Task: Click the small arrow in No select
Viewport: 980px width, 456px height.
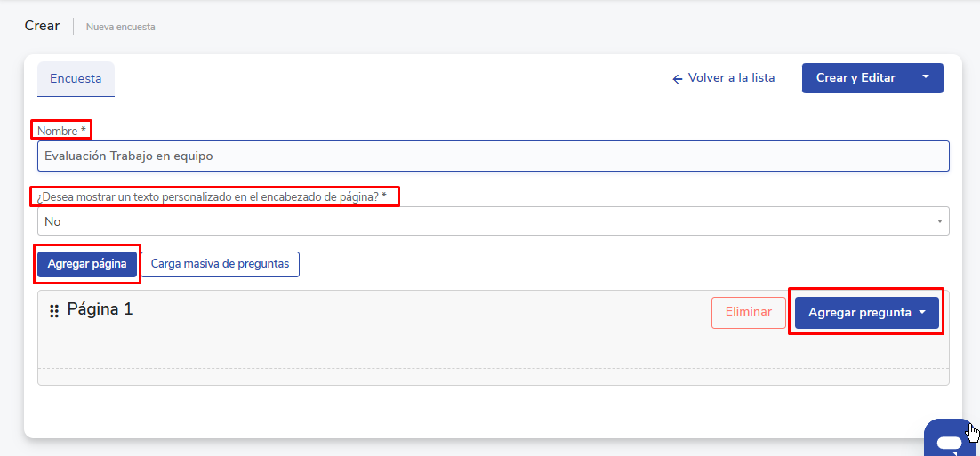Action: click(x=939, y=221)
